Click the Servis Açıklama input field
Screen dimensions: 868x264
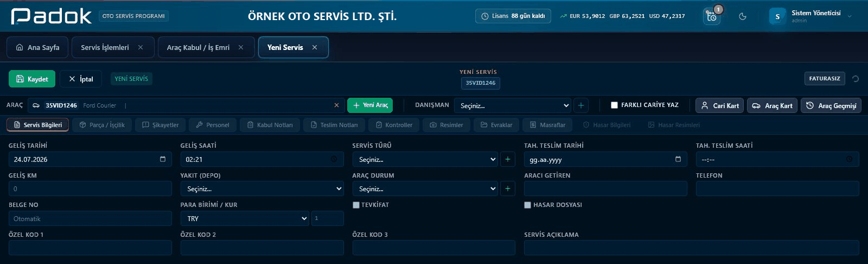coord(692,248)
